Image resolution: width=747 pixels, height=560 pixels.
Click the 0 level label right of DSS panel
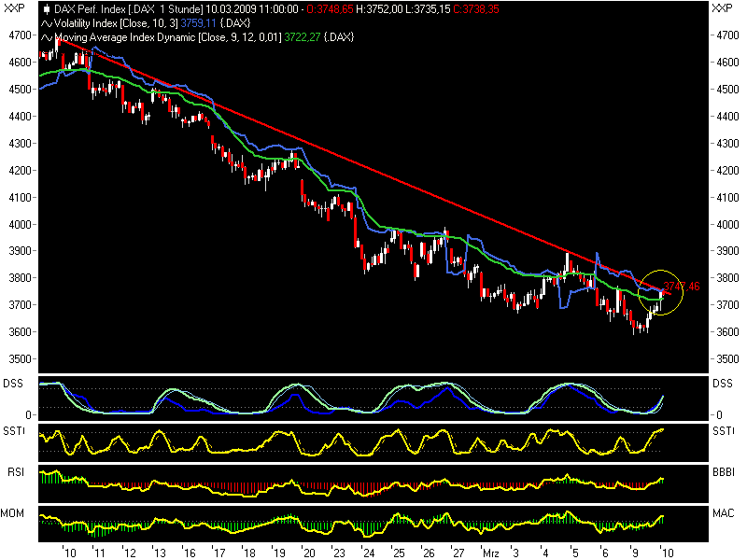(x=719, y=415)
